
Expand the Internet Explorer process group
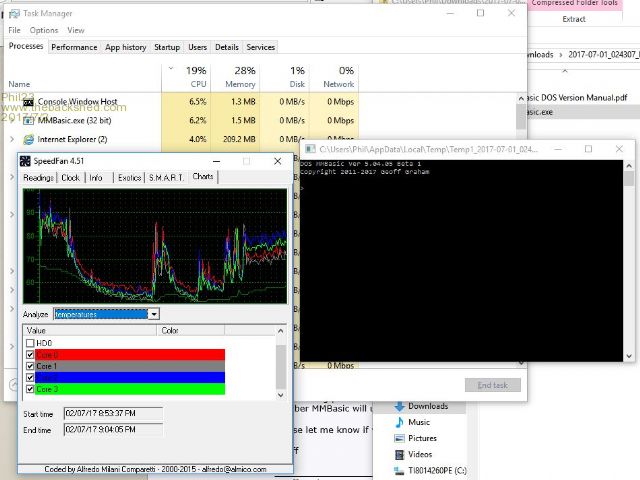point(11,139)
